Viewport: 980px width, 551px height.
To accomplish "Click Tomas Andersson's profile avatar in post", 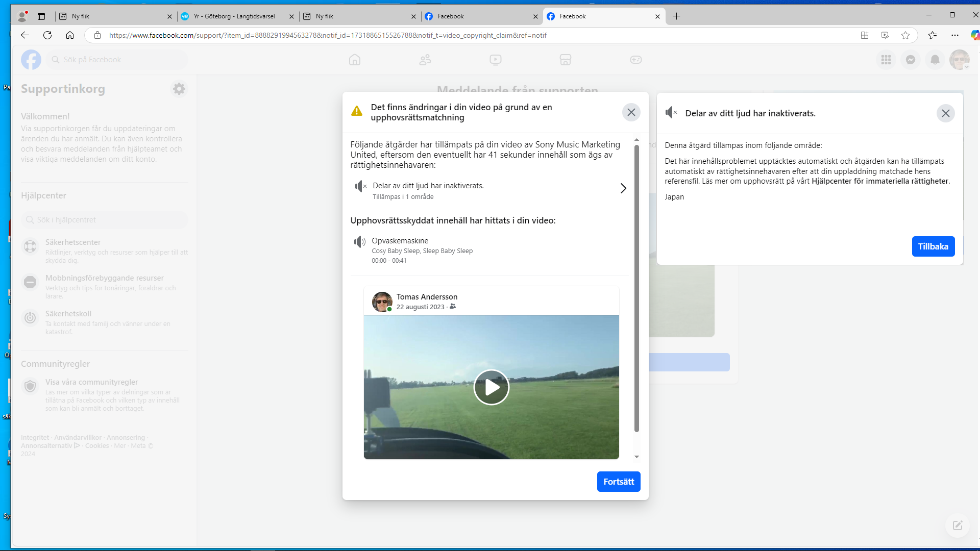I will point(382,302).
